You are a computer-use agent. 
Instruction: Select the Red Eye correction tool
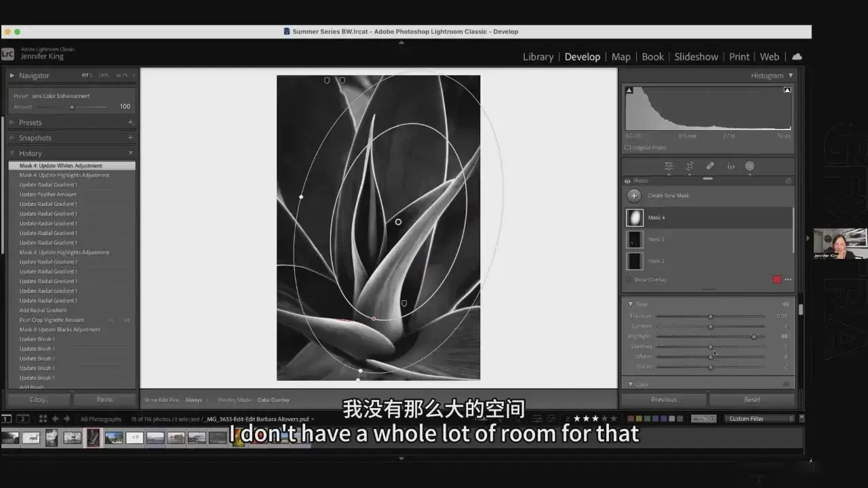730,166
